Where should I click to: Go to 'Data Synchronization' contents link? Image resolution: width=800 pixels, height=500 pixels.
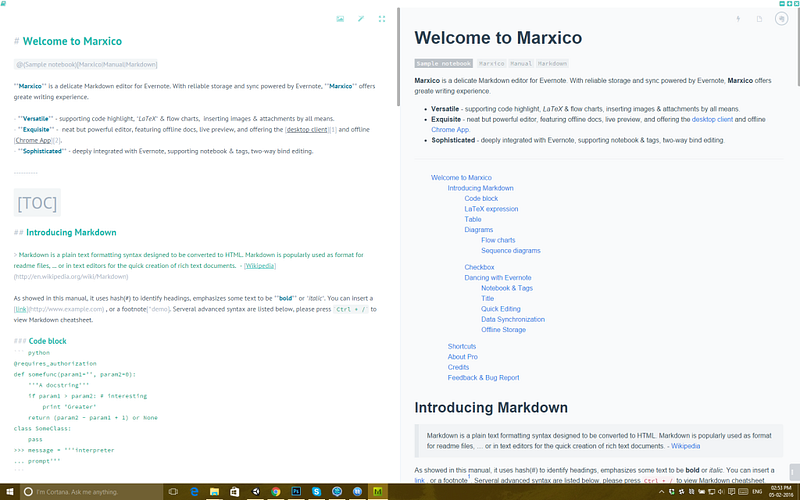point(513,320)
